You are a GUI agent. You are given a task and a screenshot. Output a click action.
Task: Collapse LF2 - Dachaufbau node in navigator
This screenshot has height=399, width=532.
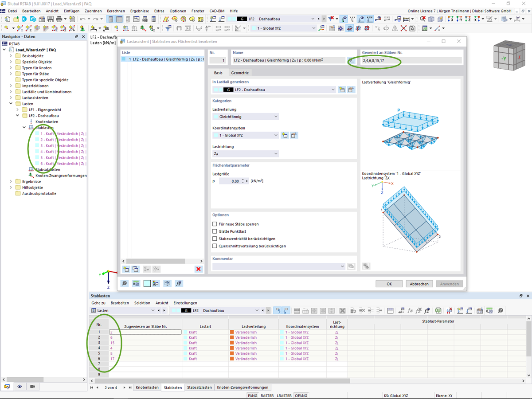[x=18, y=116]
